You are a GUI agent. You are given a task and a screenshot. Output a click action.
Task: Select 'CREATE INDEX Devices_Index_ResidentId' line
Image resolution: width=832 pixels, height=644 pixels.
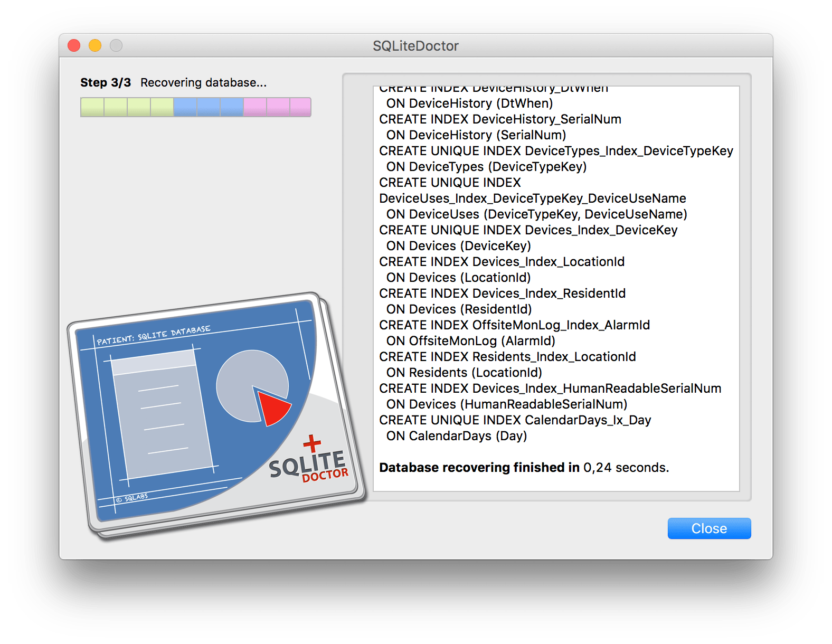(x=503, y=293)
